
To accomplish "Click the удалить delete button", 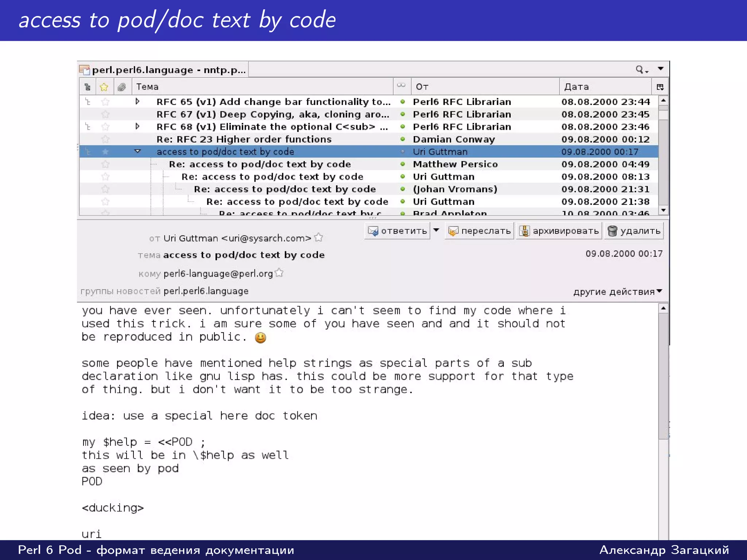I will coord(634,231).
